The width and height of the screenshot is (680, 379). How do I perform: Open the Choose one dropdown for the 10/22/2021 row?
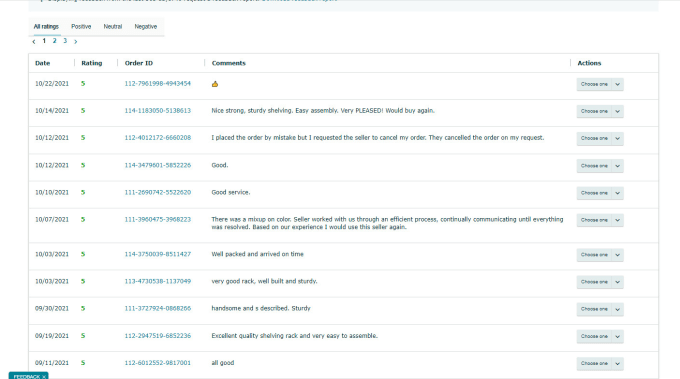600,84
